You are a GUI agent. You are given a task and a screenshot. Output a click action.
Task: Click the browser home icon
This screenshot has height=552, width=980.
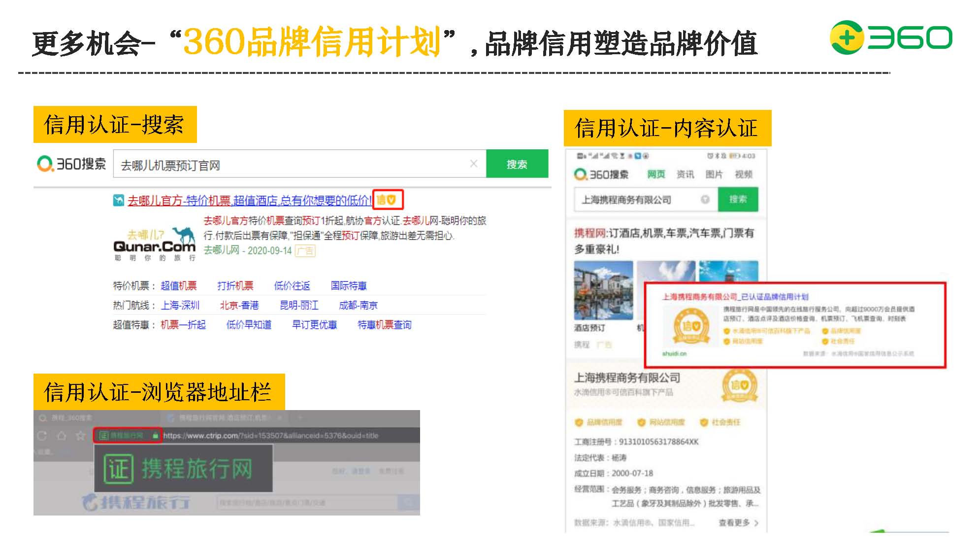[62, 436]
